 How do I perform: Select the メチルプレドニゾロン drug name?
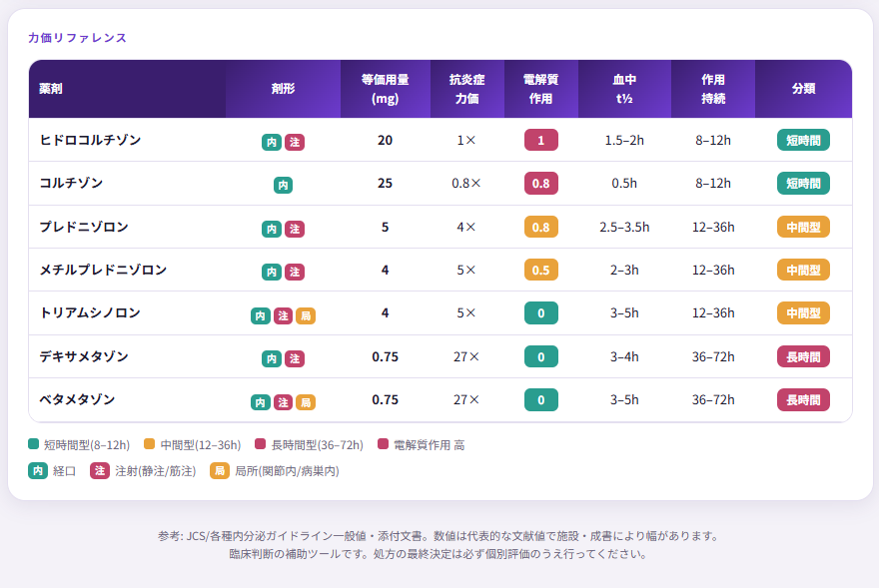click(x=103, y=270)
